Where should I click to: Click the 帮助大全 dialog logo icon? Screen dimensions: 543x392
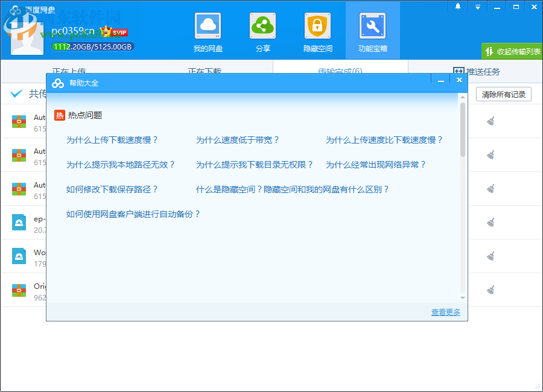(x=58, y=83)
